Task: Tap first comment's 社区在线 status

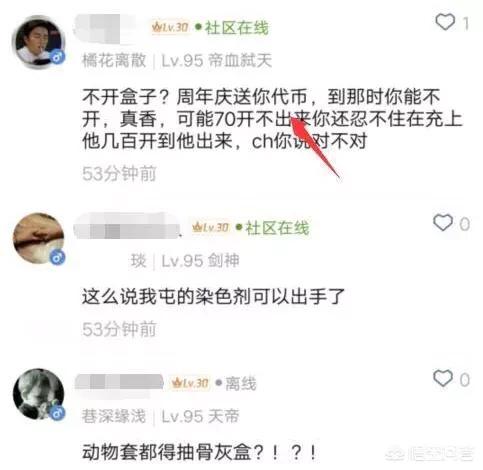Action: tap(232, 27)
